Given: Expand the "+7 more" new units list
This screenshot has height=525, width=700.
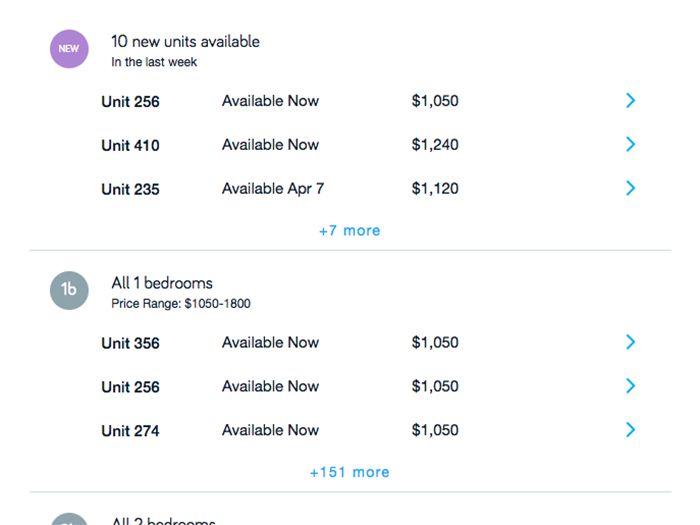Looking at the screenshot, I should [x=349, y=230].
